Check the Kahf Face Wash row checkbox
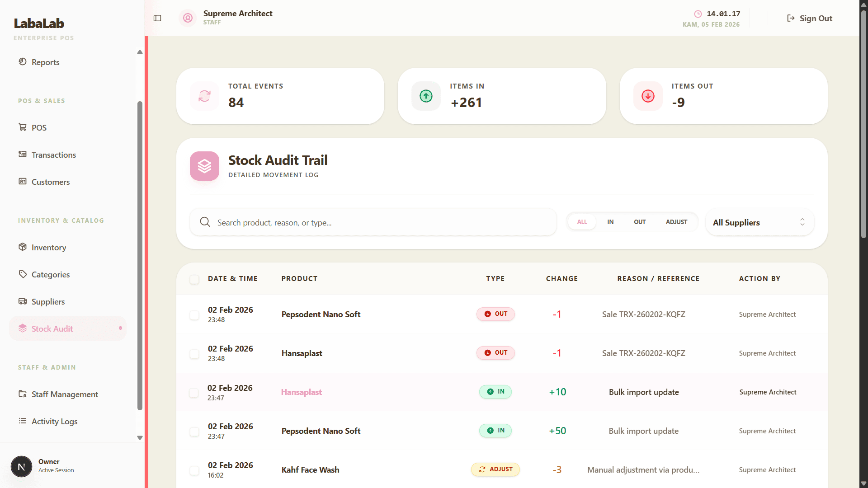Image resolution: width=868 pixels, height=488 pixels. [x=194, y=470]
